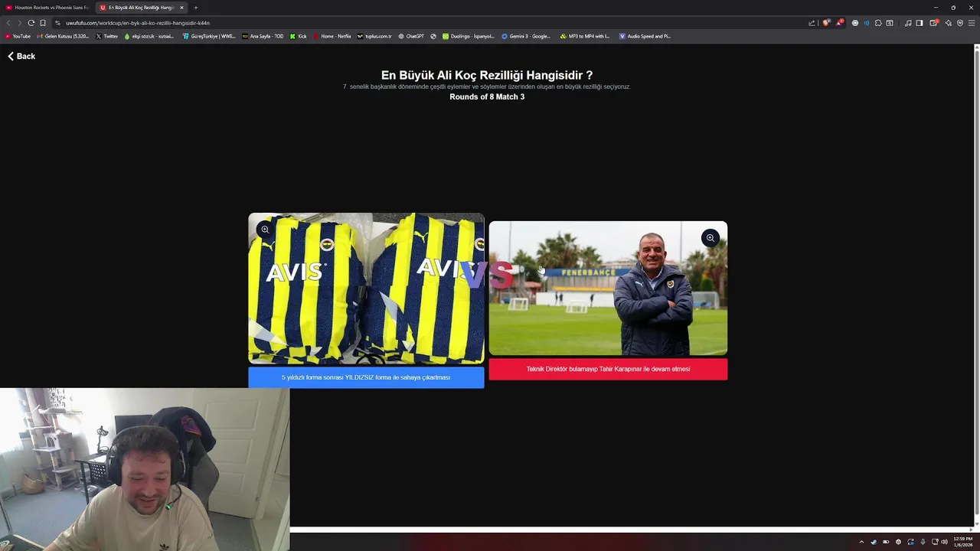The height and width of the screenshot is (551, 980).
Task: Check battery status tray icon
Action: tap(886, 542)
